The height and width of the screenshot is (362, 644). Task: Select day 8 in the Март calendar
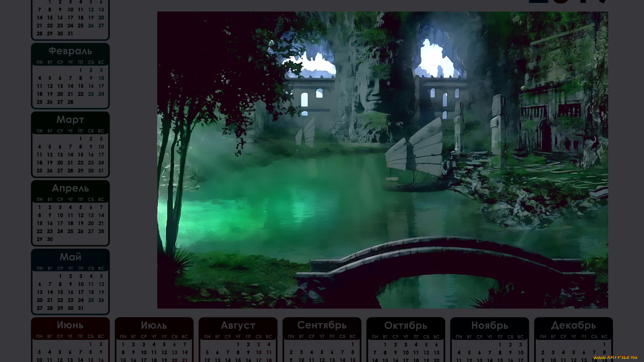pos(80,147)
